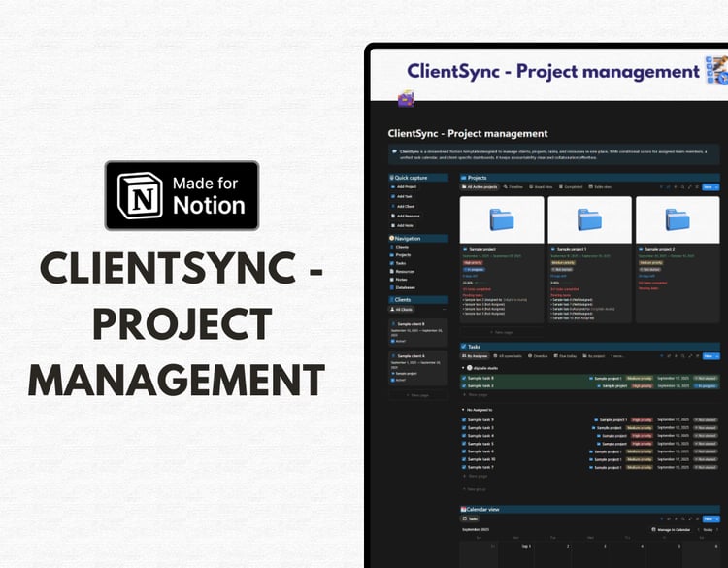Select the Due today tab in Tasks
The height and width of the screenshot is (568, 728).
(565, 356)
